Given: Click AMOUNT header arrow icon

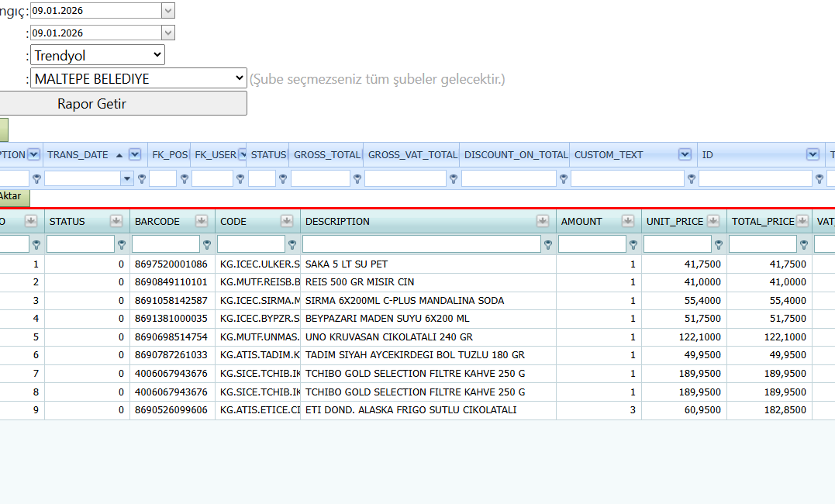Looking at the screenshot, I should pos(628,221).
